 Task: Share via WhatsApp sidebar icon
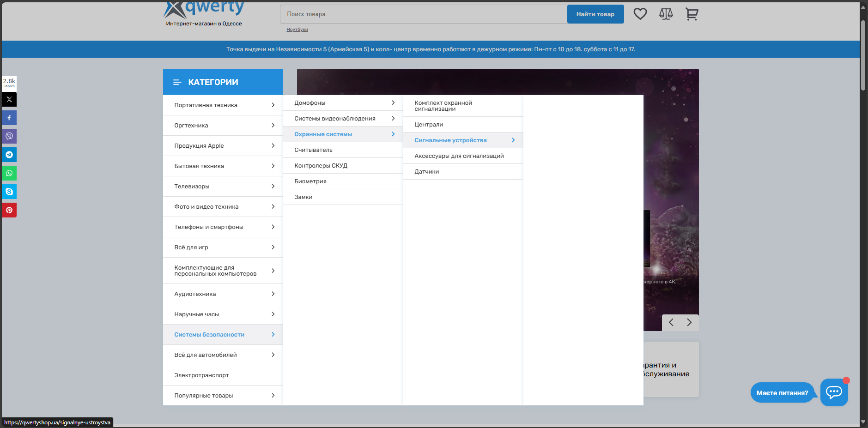pos(9,173)
